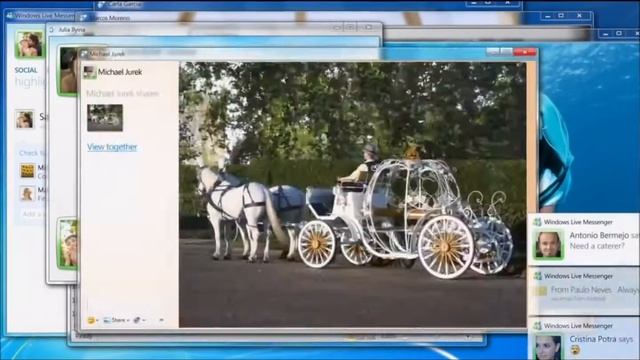Image resolution: width=640 pixels, height=360 pixels.
Task: Click Messenger icon on Antonio Bermejo toast
Action: (x=538, y=222)
